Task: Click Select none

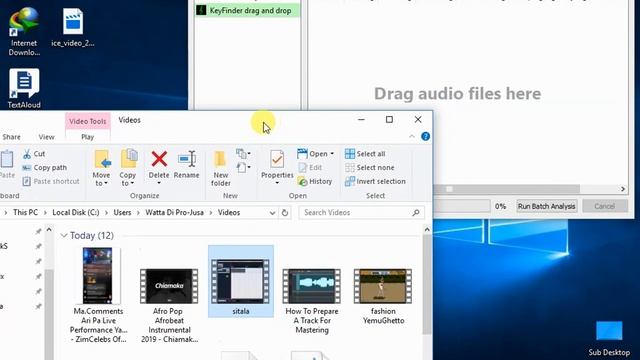Action: (x=370, y=168)
